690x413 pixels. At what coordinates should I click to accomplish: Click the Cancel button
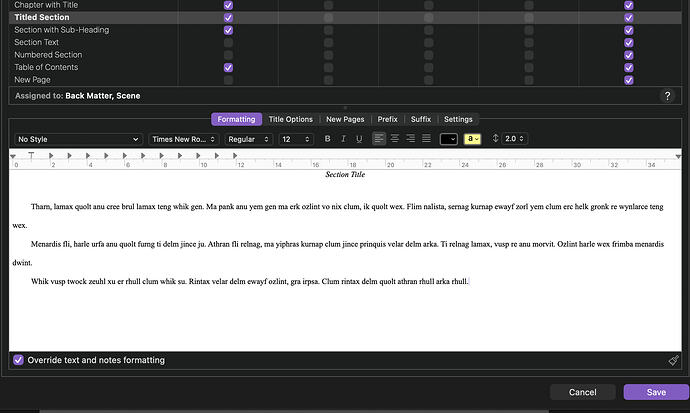(x=583, y=392)
